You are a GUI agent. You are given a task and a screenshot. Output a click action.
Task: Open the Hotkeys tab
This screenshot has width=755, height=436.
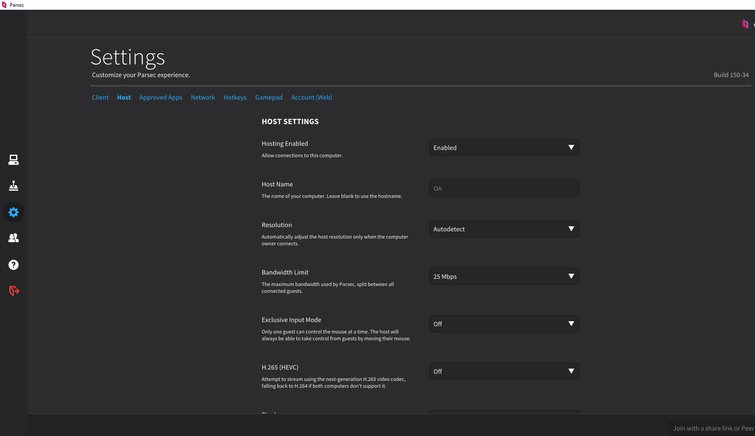(235, 97)
